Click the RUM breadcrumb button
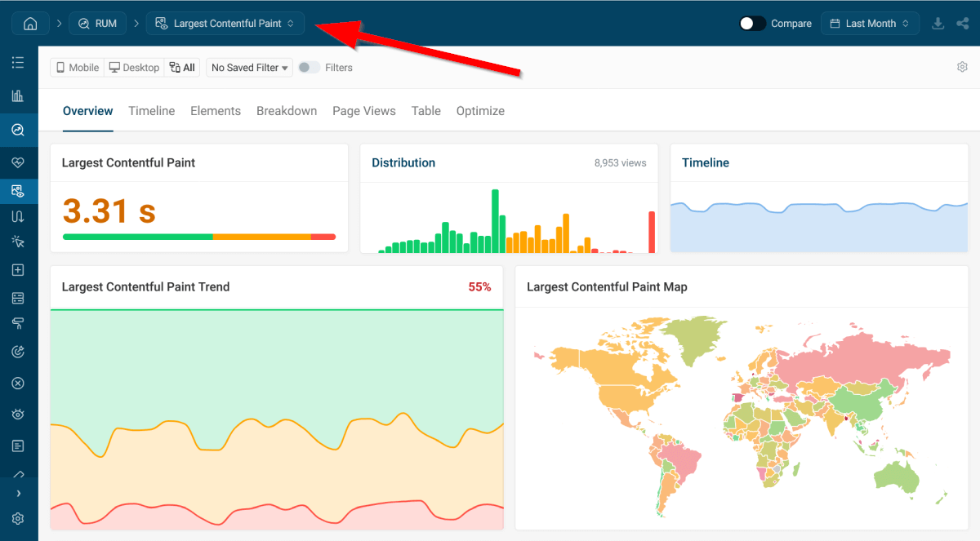This screenshot has height=541, width=980. click(97, 23)
